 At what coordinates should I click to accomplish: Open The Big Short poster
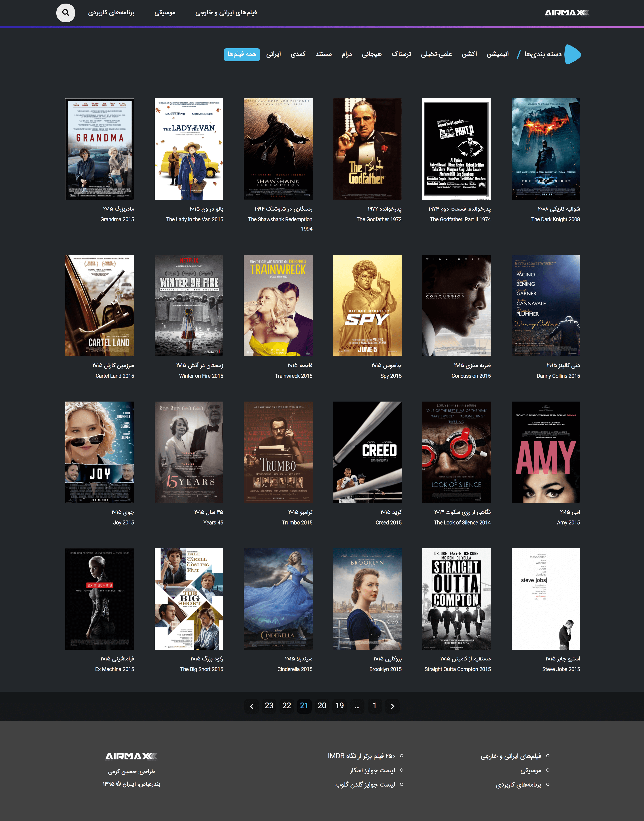coord(189,599)
